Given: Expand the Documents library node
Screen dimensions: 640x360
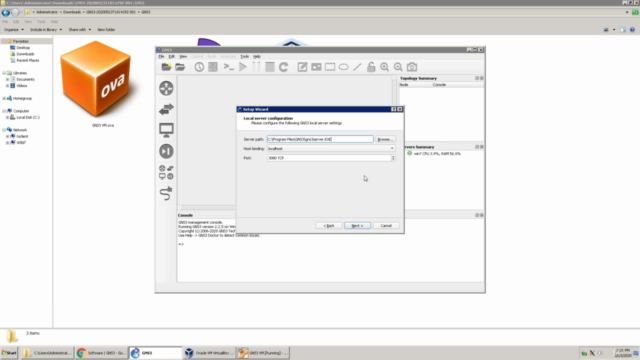Looking at the screenshot, I should tap(7, 79).
